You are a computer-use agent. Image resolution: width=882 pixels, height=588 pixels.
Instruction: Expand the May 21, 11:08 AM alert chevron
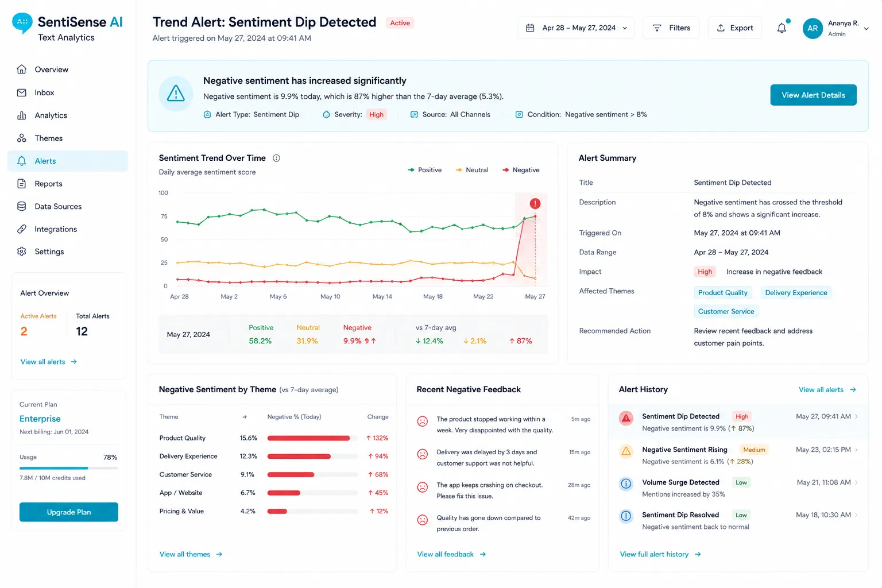(857, 482)
